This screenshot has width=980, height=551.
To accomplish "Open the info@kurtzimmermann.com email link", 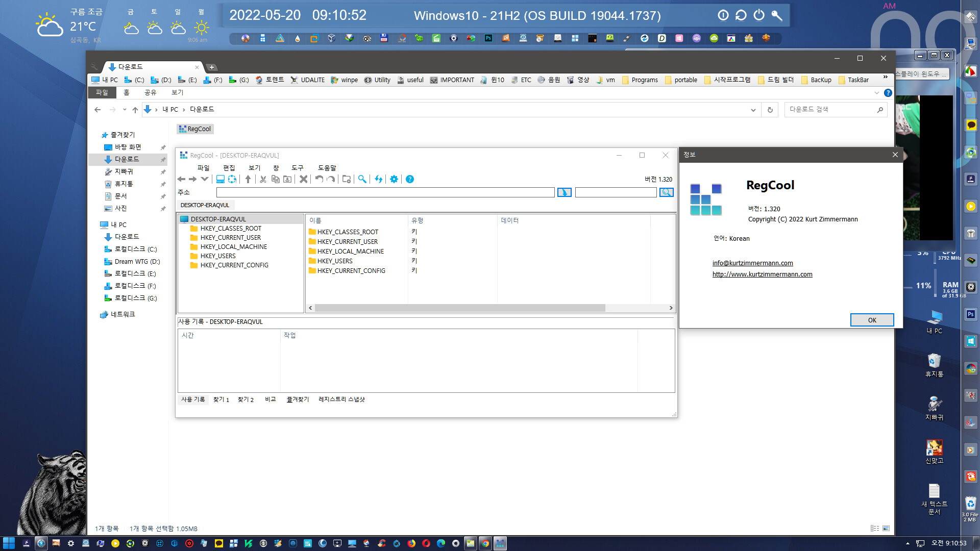I will point(752,263).
